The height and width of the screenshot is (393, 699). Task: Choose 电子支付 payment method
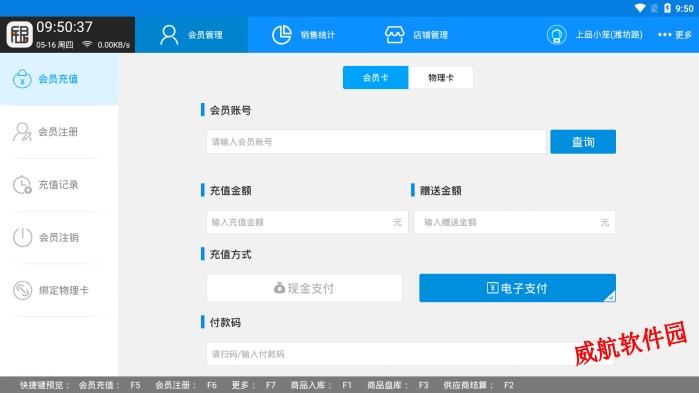(518, 288)
